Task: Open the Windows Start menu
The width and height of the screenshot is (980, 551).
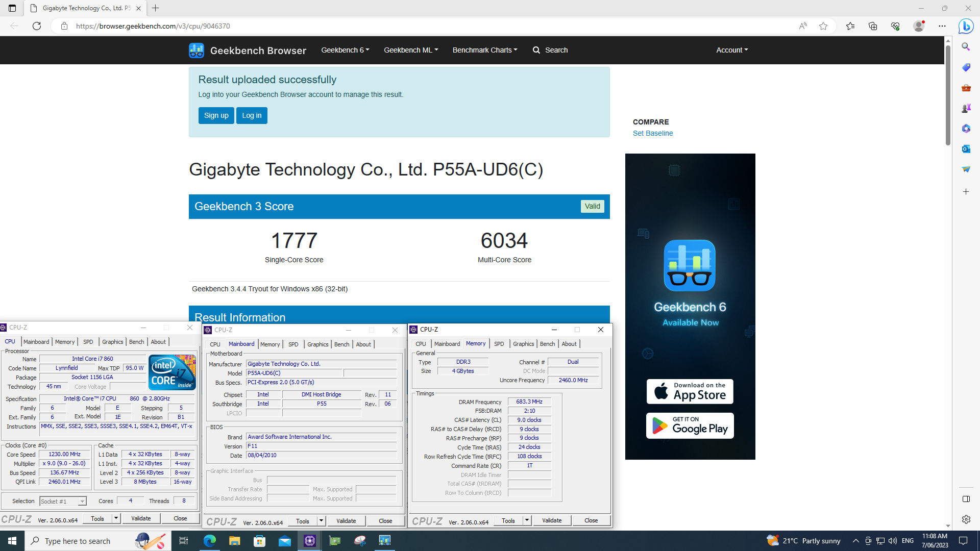Action: click(x=12, y=541)
